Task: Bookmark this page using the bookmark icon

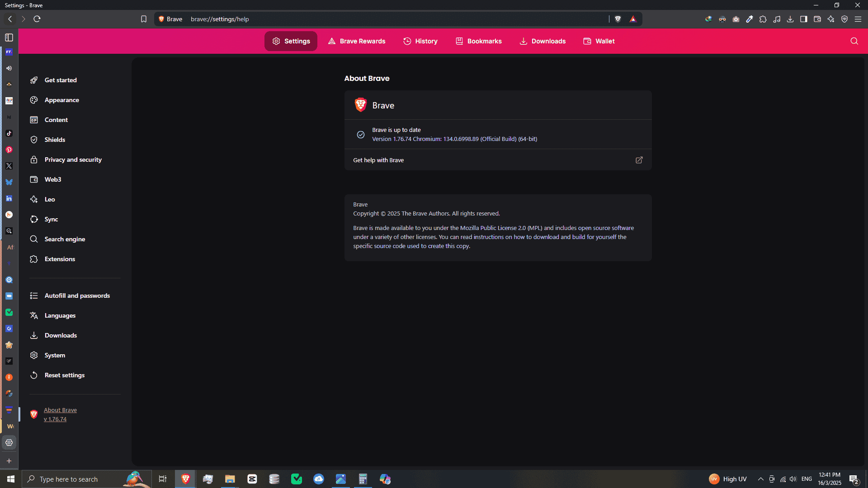Action: tap(144, 19)
